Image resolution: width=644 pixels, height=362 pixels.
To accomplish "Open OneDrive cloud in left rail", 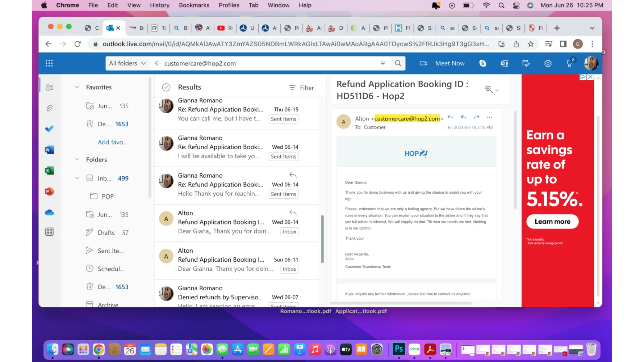I will point(50,212).
